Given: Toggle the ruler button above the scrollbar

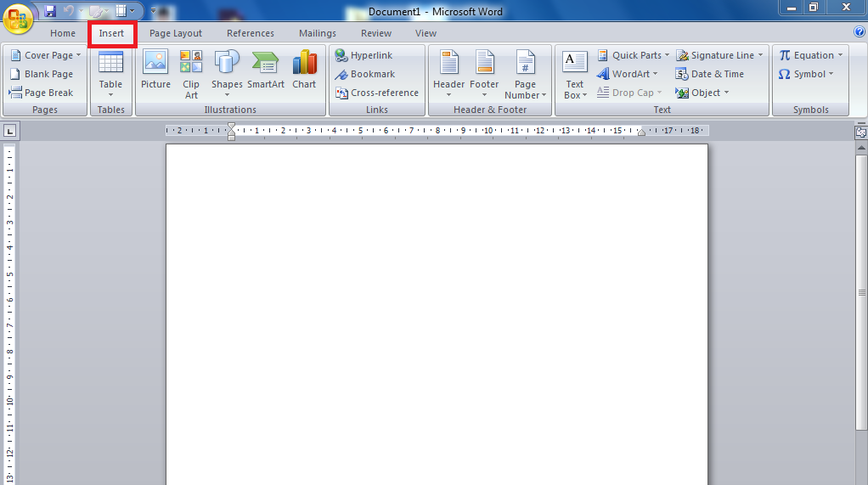Looking at the screenshot, I should tap(861, 132).
